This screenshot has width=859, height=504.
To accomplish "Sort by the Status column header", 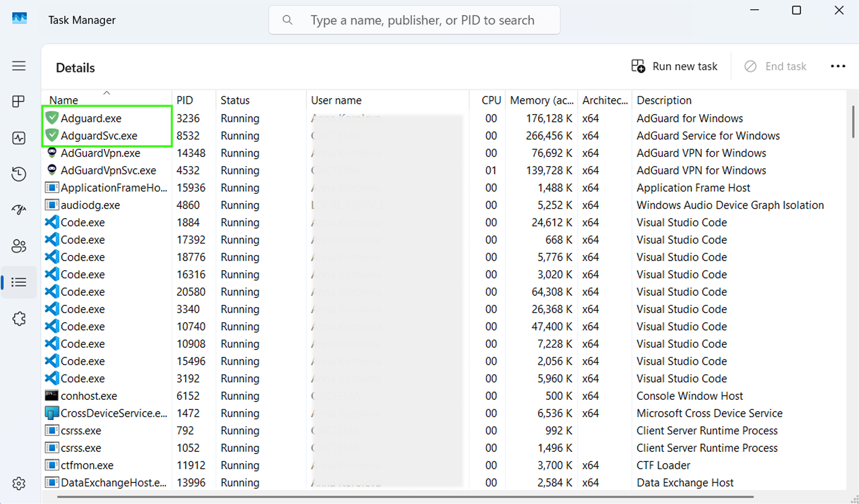I will pyautogui.click(x=261, y=100).
